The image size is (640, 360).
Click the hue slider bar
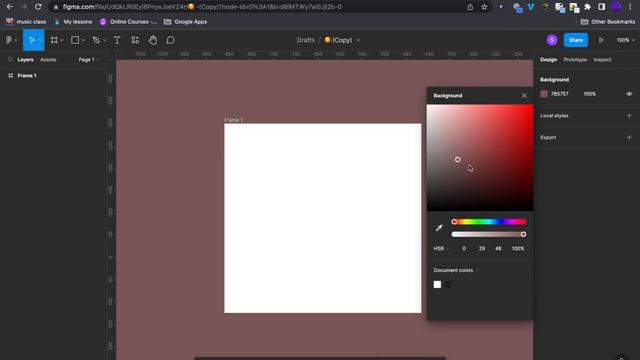[489, 222]
